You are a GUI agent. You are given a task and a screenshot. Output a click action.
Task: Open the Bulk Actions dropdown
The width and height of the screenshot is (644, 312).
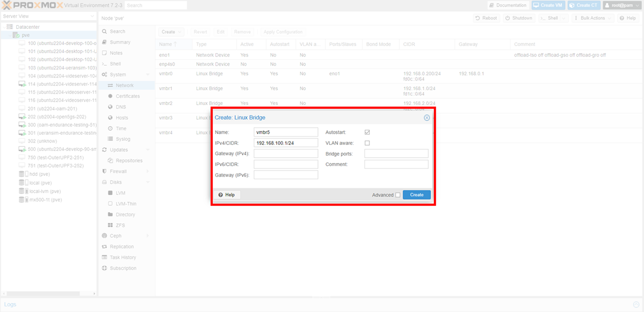593,18
